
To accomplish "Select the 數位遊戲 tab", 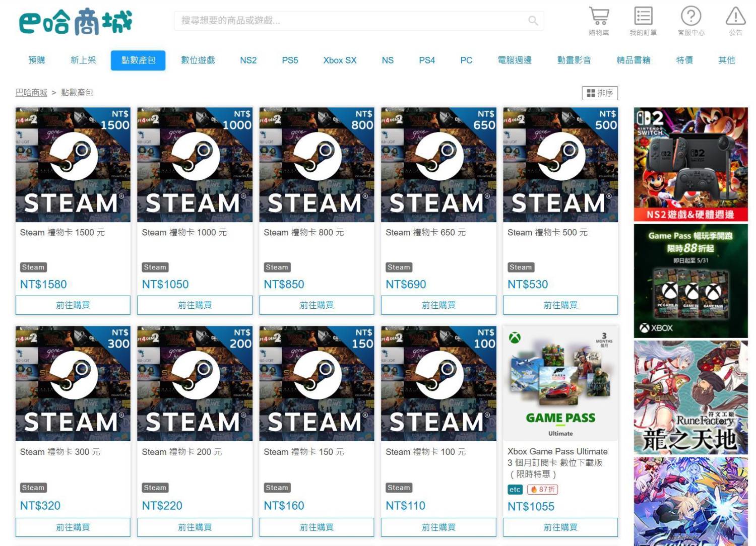I will click(198, 60).
